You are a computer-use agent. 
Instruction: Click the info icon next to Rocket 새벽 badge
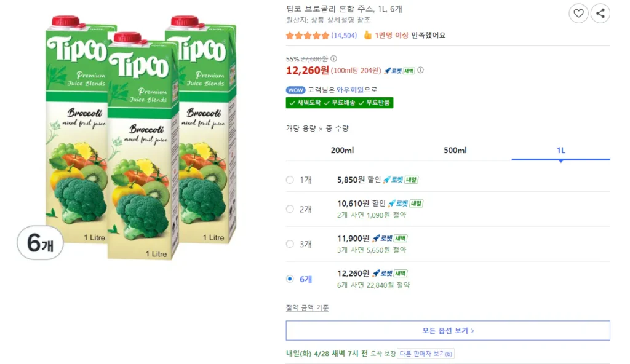click(421, 70)
